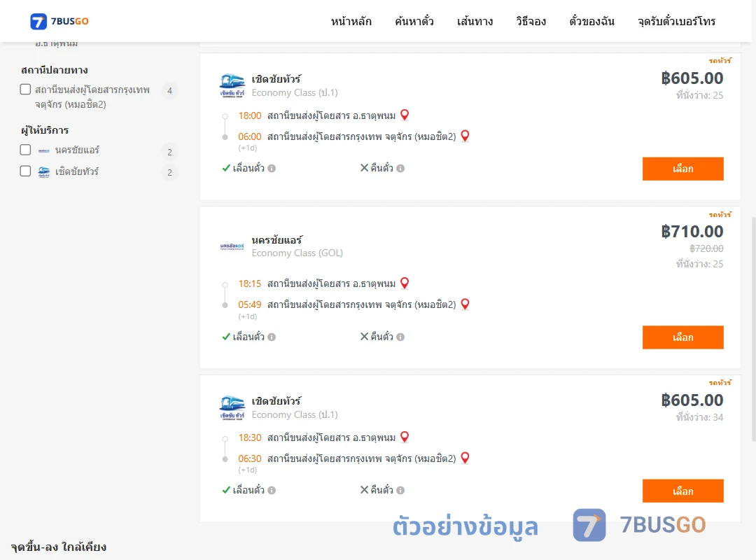Click เชิดชัยทัวร์ logo on 18:00 trip card

pos(232,86)
